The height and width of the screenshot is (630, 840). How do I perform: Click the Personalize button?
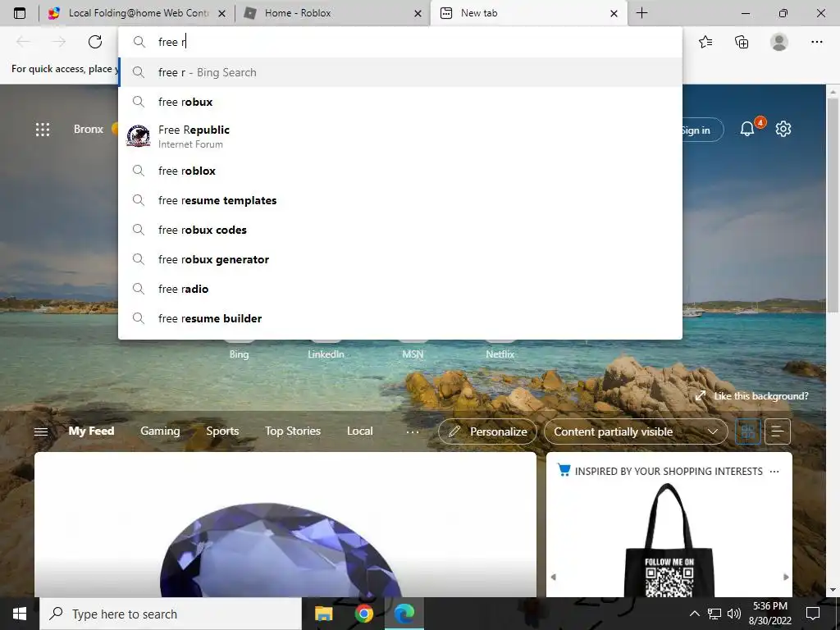click(487, 431)
